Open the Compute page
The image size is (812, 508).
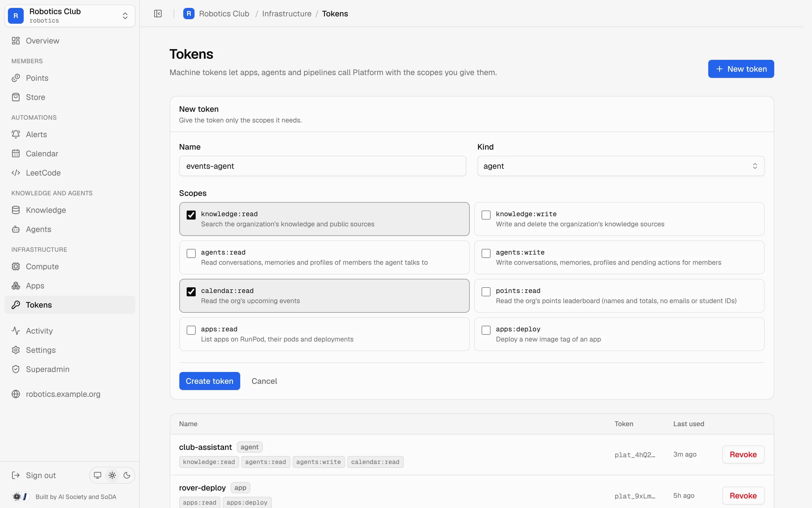(70, 266)
